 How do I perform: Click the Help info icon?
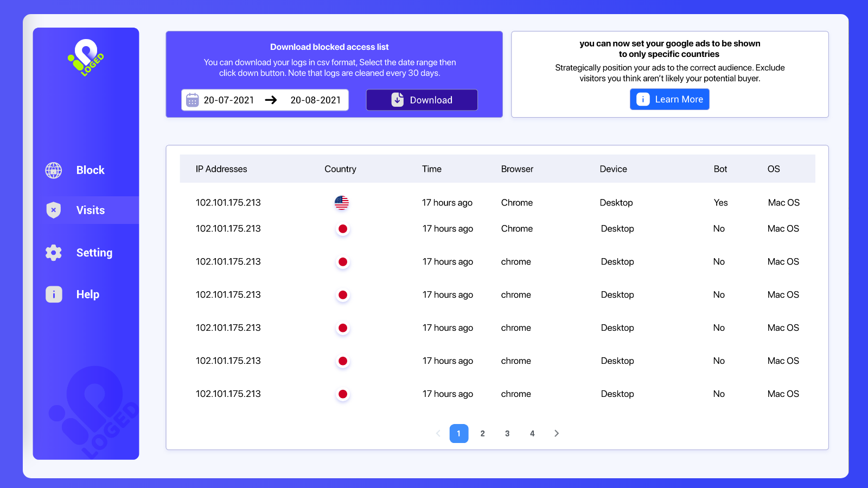point(53,294)
